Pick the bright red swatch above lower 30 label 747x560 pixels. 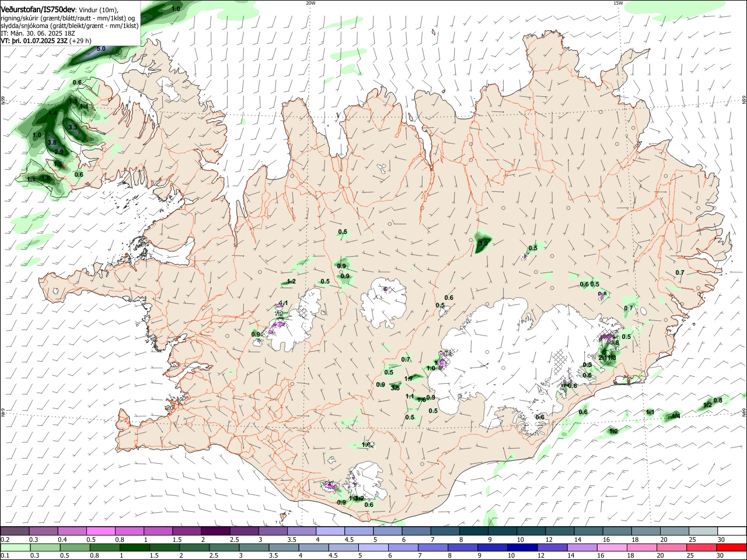coord(731,547)
